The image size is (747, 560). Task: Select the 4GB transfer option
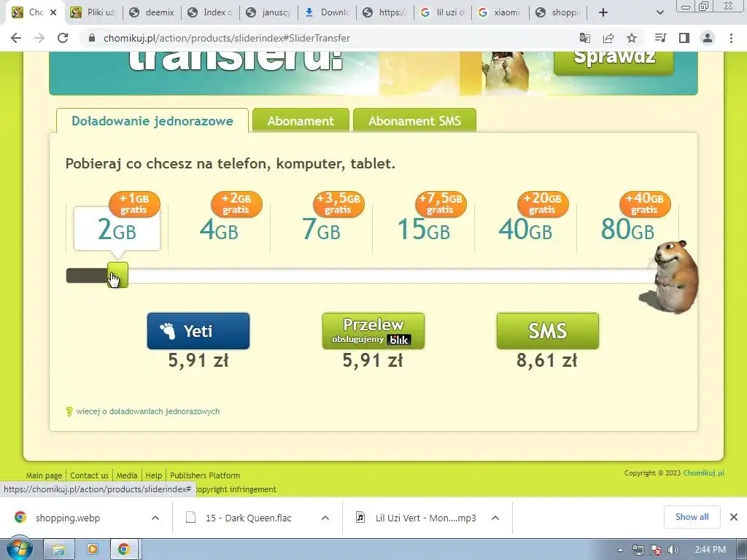point(219,228)
